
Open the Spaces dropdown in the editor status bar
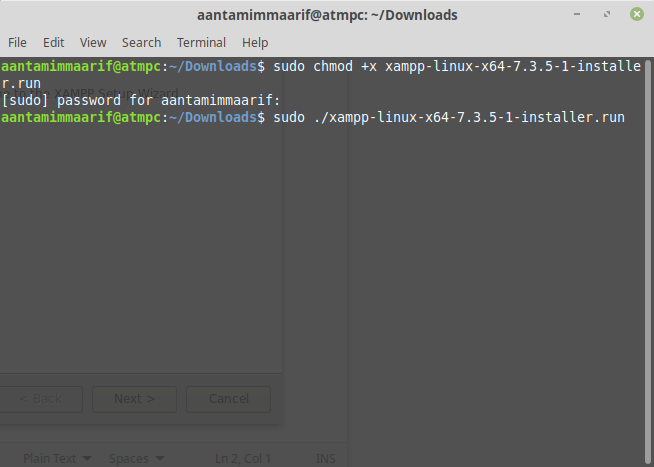136,458
